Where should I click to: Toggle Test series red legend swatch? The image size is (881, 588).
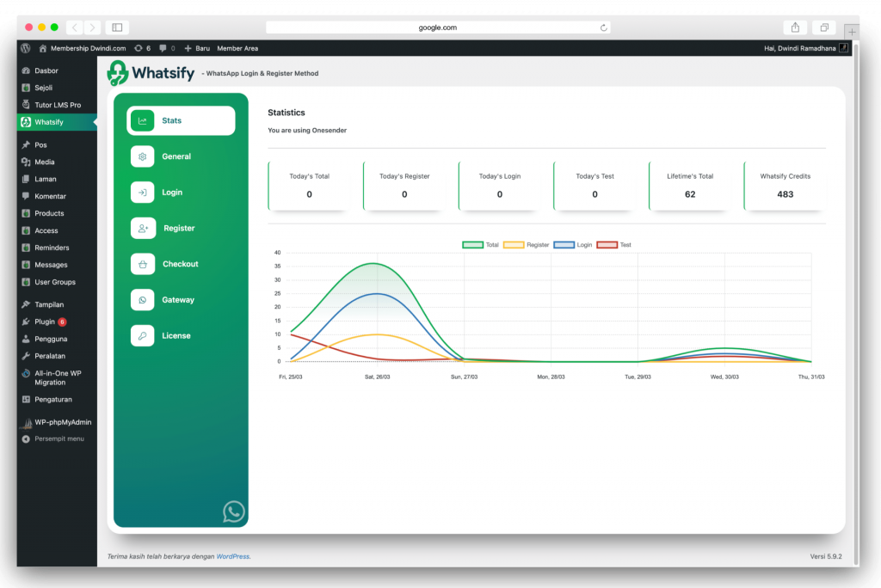click(x=607, y=245)
